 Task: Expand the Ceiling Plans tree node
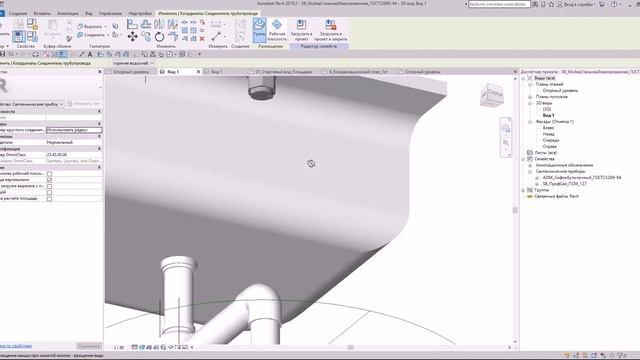click(530, 97)
